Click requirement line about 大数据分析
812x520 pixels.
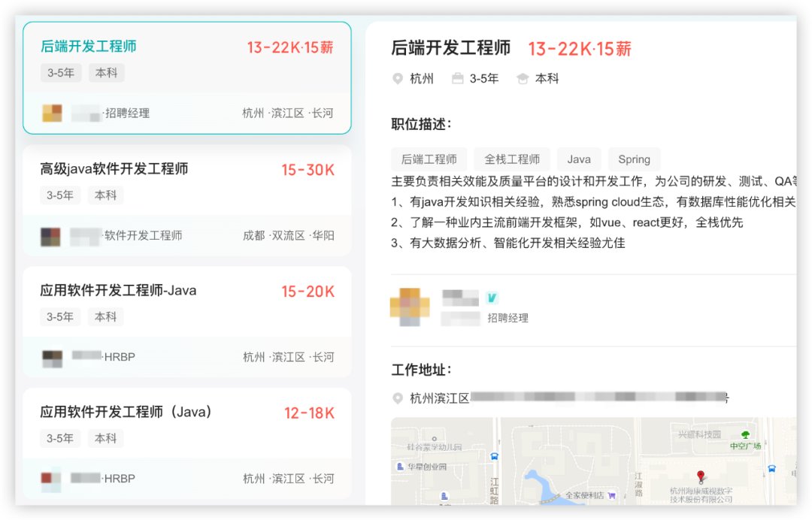508,243
